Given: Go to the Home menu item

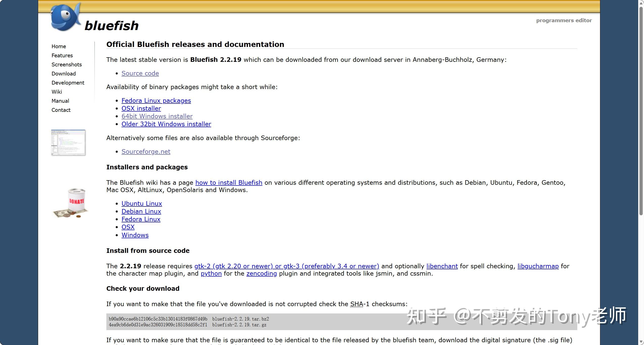Looking at the screenshot, I should click(x=59, y=46).
